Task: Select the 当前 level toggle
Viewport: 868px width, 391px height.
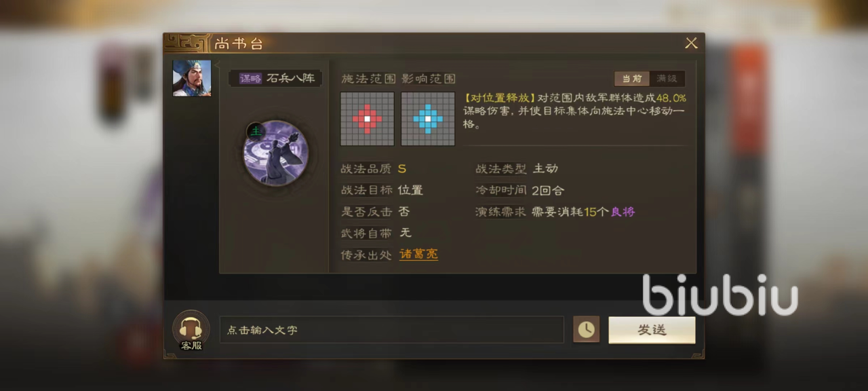Action: [632, 79]
